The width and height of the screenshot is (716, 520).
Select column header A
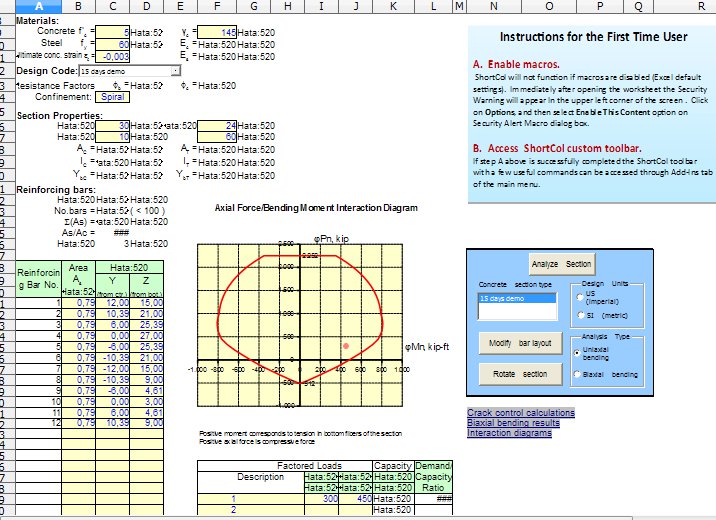tap(39, 6)
